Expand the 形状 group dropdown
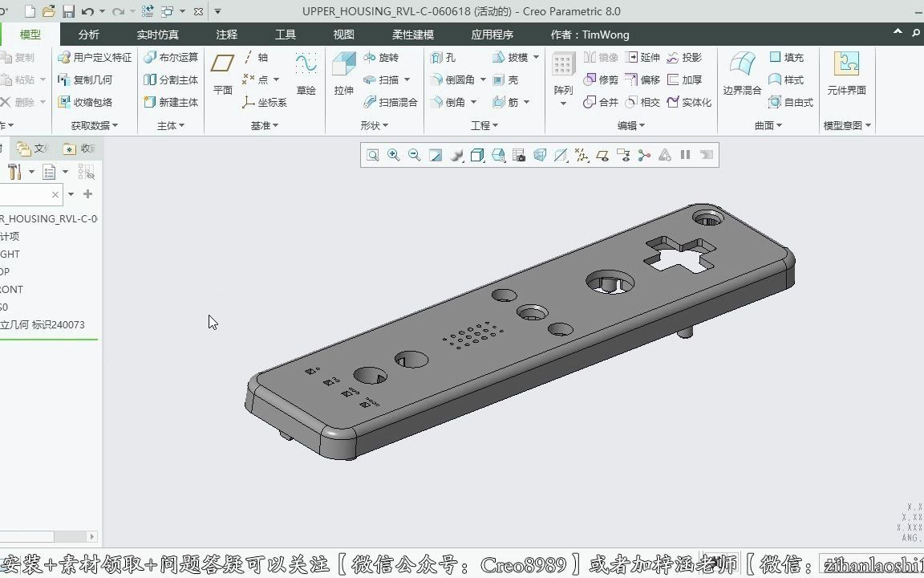 click(374, 125)
